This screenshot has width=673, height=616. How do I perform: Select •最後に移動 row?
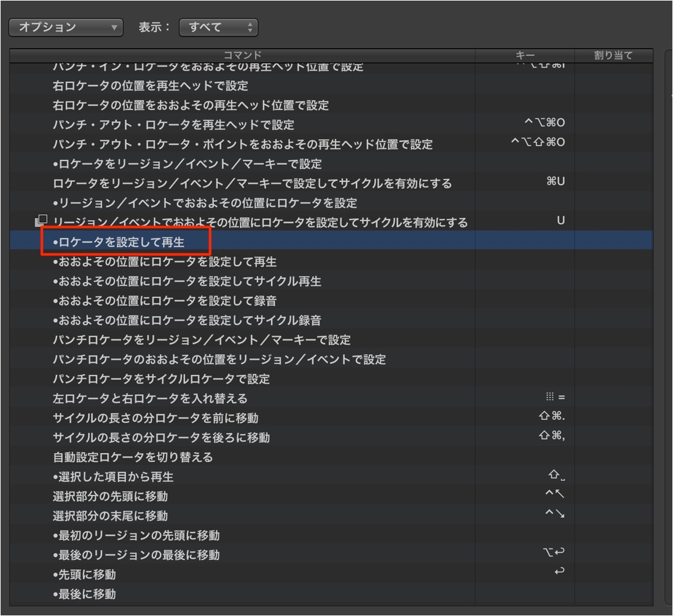[x=331, y=594]
